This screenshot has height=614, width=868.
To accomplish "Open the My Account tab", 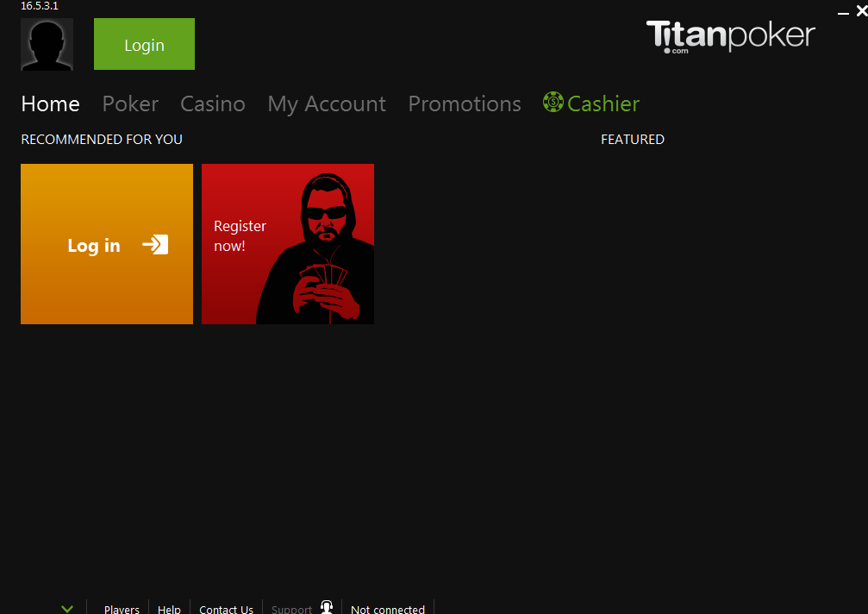I will [327, 104].
